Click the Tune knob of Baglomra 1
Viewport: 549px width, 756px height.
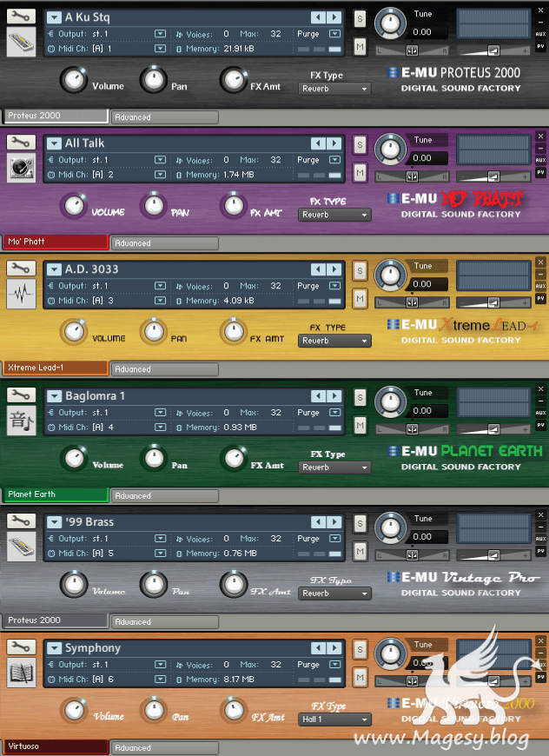click(x=390, y=401)
